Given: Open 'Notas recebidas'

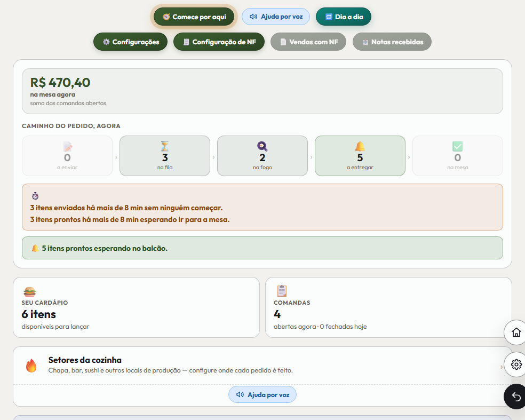Looking at the screenshot, I should (392, 42).
